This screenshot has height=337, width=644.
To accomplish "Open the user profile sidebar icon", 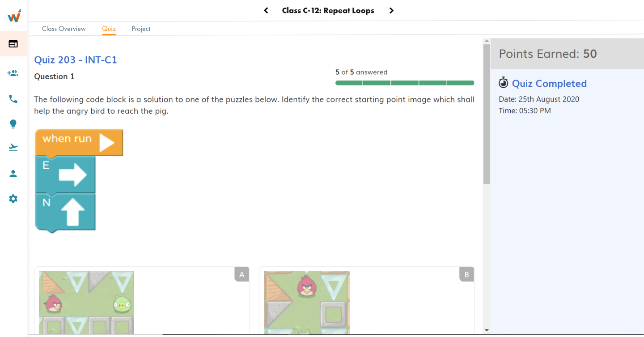I will [x=13, y=174].
